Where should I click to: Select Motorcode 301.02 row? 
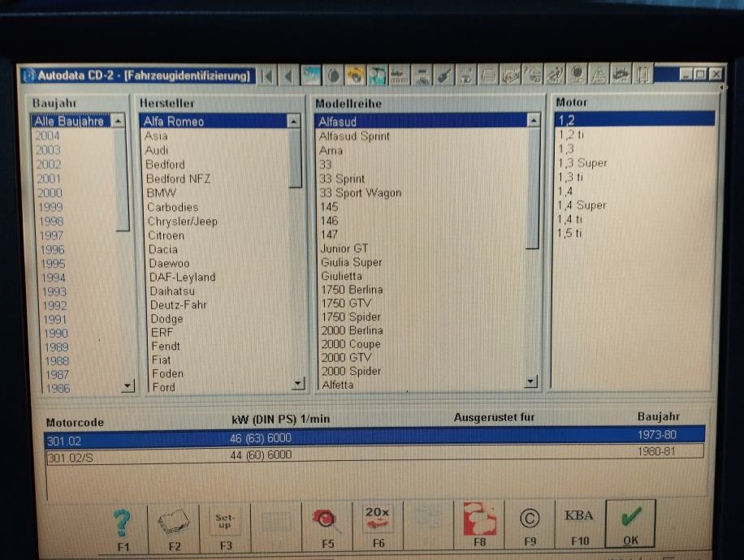(374, 438)
